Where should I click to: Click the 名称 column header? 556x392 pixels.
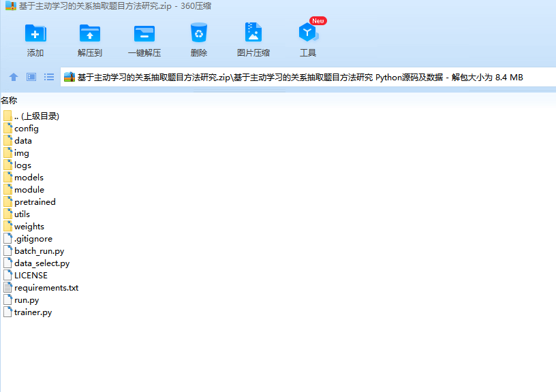(x=10, y=100)
